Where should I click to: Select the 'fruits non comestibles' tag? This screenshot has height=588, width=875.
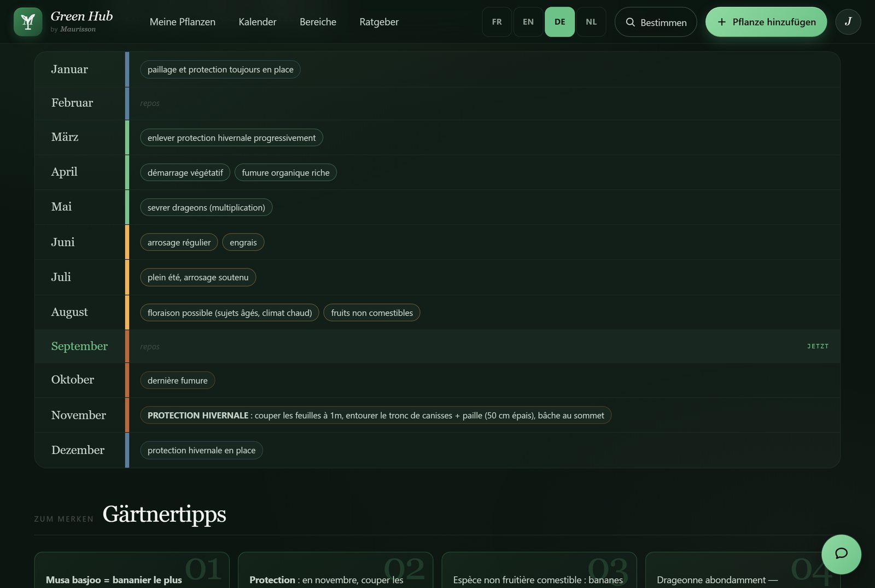click(x=372, y=313)
